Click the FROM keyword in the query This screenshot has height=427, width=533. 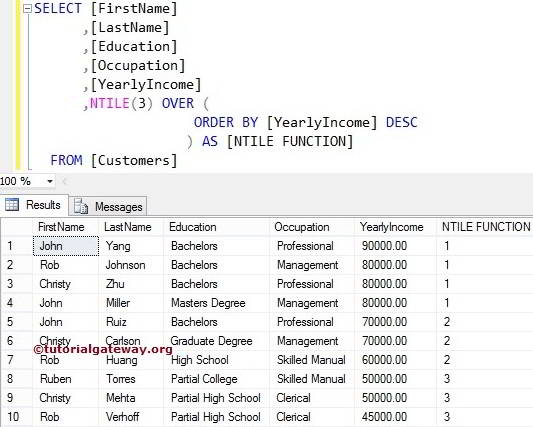click(x=67, y=160)
